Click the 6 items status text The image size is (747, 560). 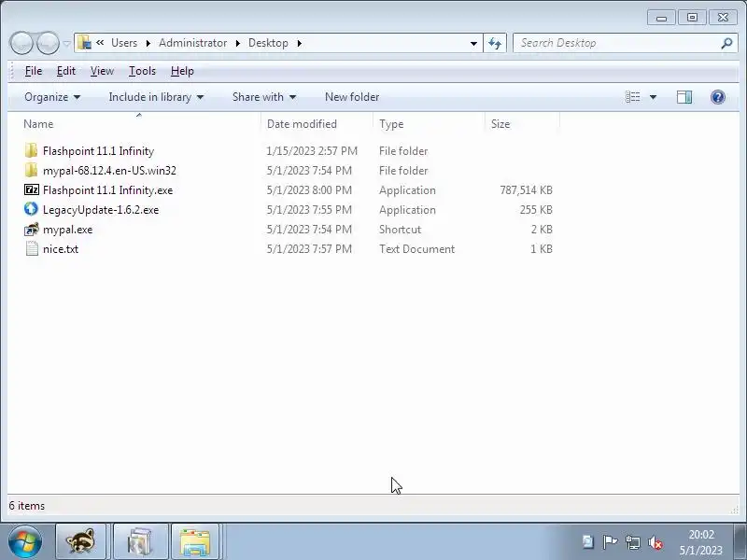tap(27, 506)
